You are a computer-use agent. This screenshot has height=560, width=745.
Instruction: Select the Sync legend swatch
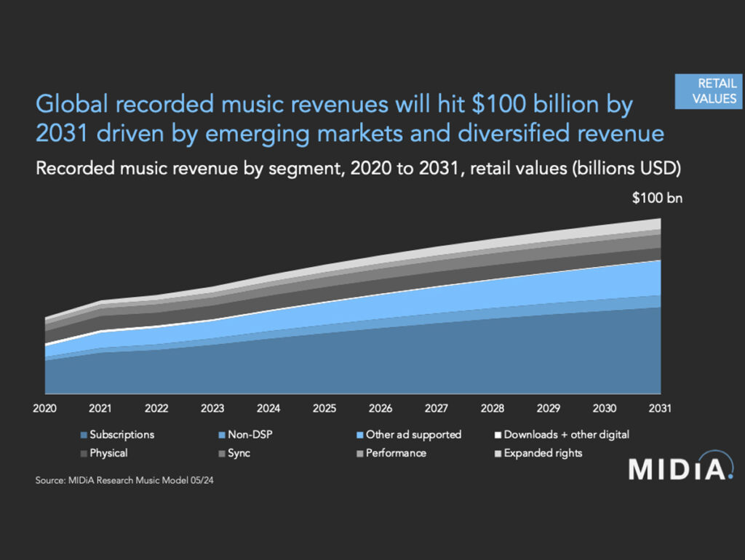(x=222, y=454)
